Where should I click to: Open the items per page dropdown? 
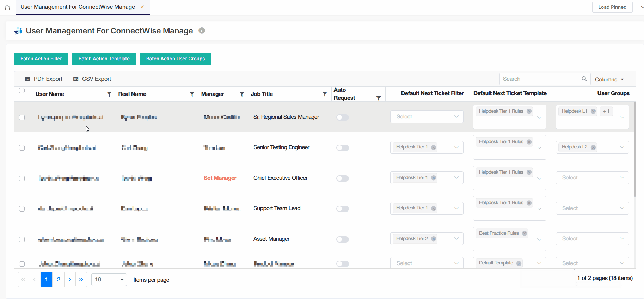[x=109, y=280]
